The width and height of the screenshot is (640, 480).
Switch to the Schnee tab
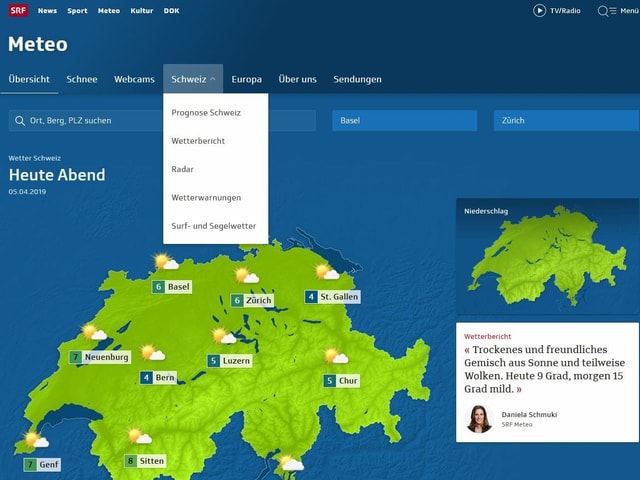(x=82, y=79)
